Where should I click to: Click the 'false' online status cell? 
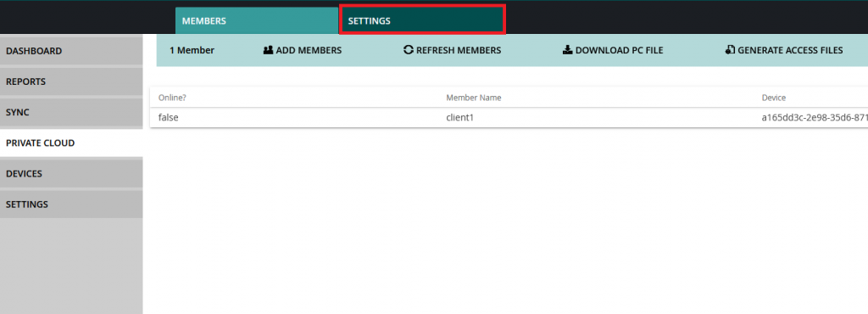169,117
